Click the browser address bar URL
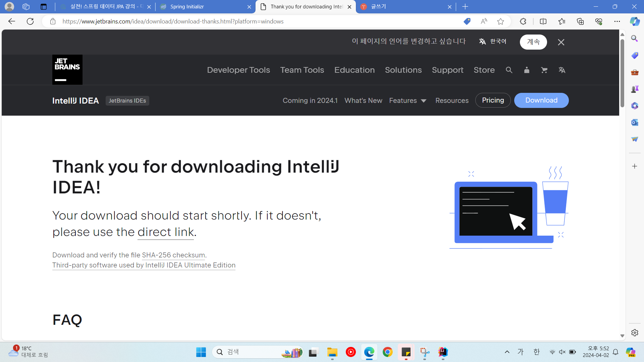Image resolution: width=644 pixels, height=362 pixels. [x=173, y=21]
